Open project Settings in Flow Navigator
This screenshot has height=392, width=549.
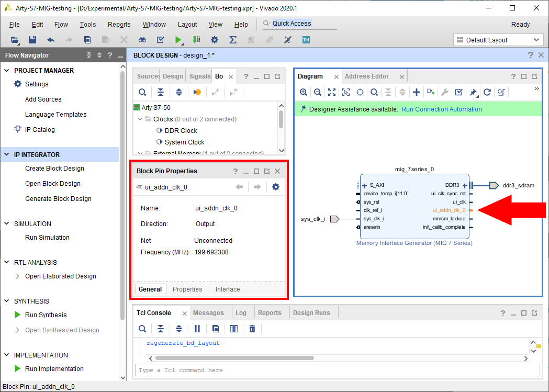[37, 84]
